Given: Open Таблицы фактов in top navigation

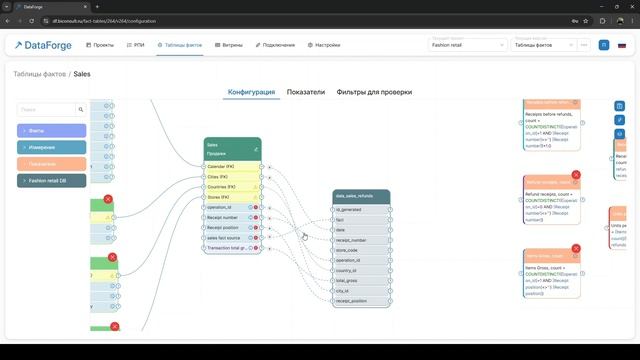Looking at the screenshot, I should coord(180,45).
